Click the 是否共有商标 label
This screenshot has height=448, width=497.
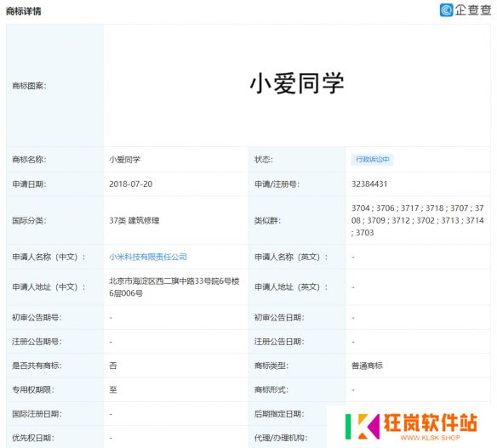click(x=37, y=366)
